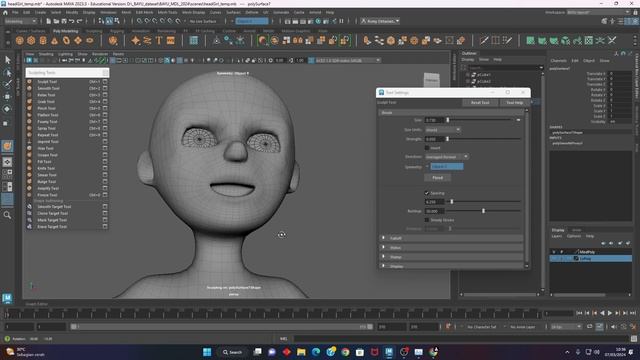
Task: Open the Modeling menu set dropdown
Action: click(x=20, y=21)
